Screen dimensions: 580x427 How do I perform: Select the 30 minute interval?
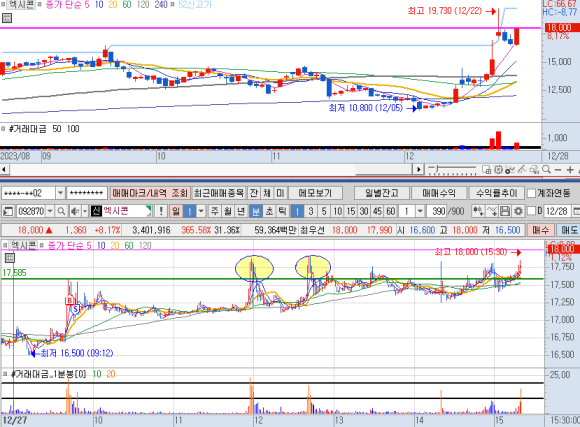364,211
